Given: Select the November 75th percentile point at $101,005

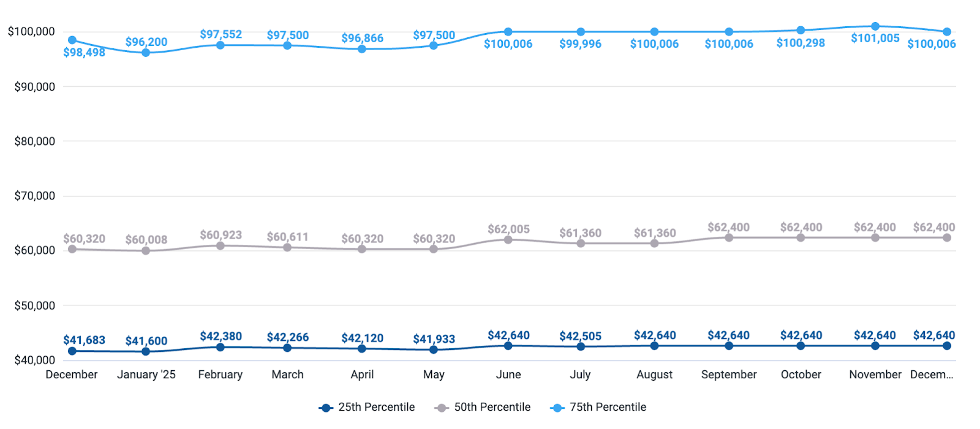Looking at the screenshot, I should tap(875, 26).
